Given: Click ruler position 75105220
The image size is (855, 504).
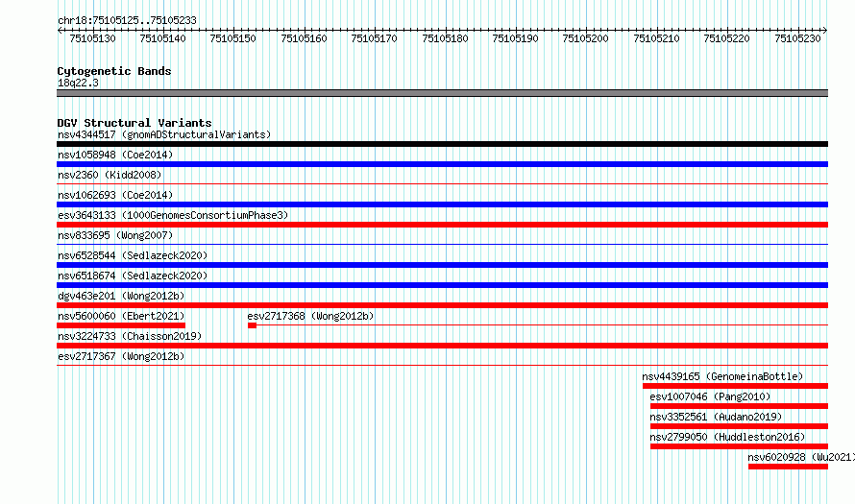Looking at the screenshot, I should tap(727, 38).
